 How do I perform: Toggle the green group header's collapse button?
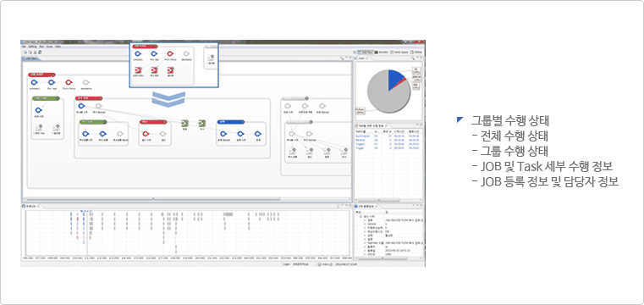[58, 98]
